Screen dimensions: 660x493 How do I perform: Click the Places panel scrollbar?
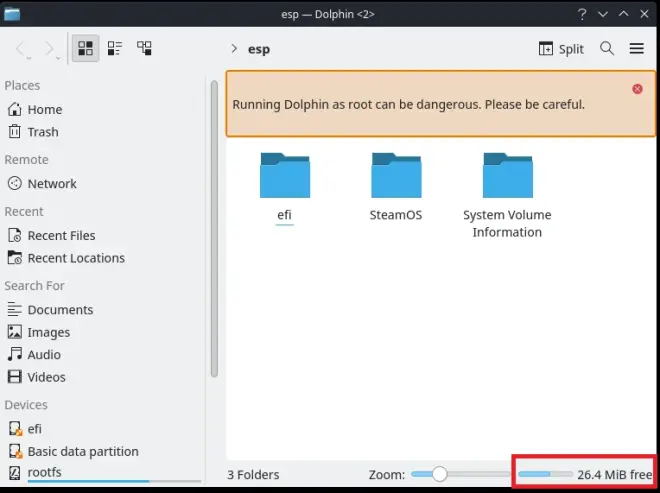coord(214,229)
